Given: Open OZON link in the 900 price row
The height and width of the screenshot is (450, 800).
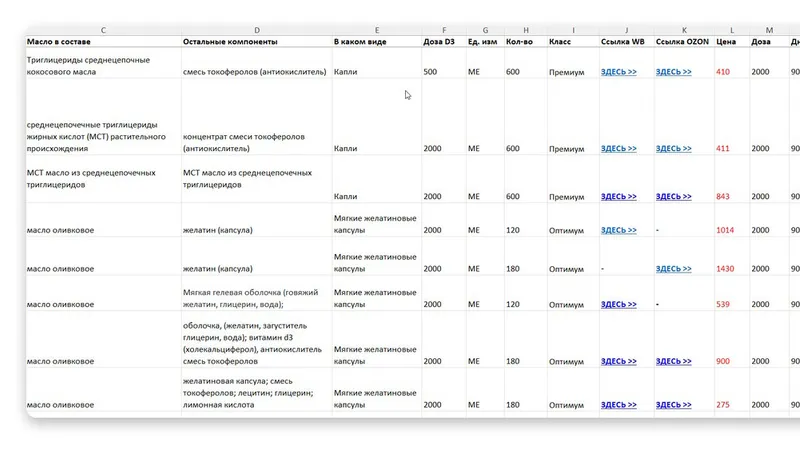Looking at the screenshot, I should [673, 361].
